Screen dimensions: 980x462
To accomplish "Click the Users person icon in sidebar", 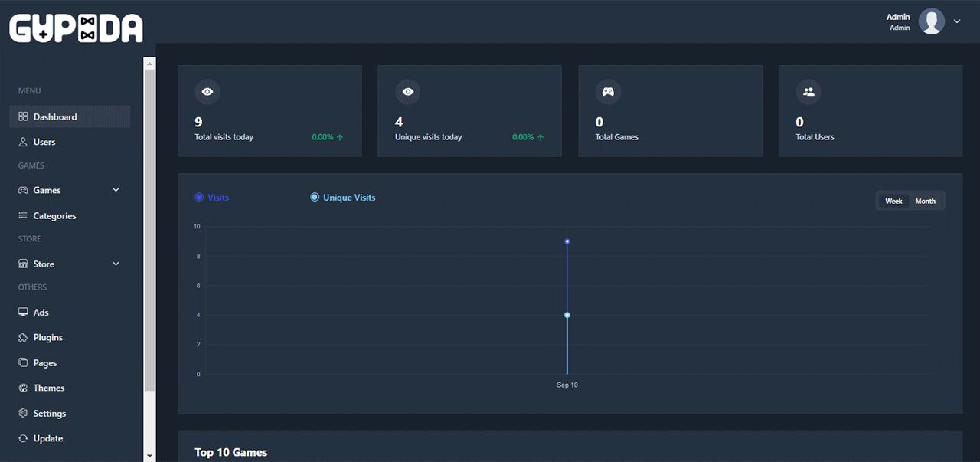I will (23, 142).
